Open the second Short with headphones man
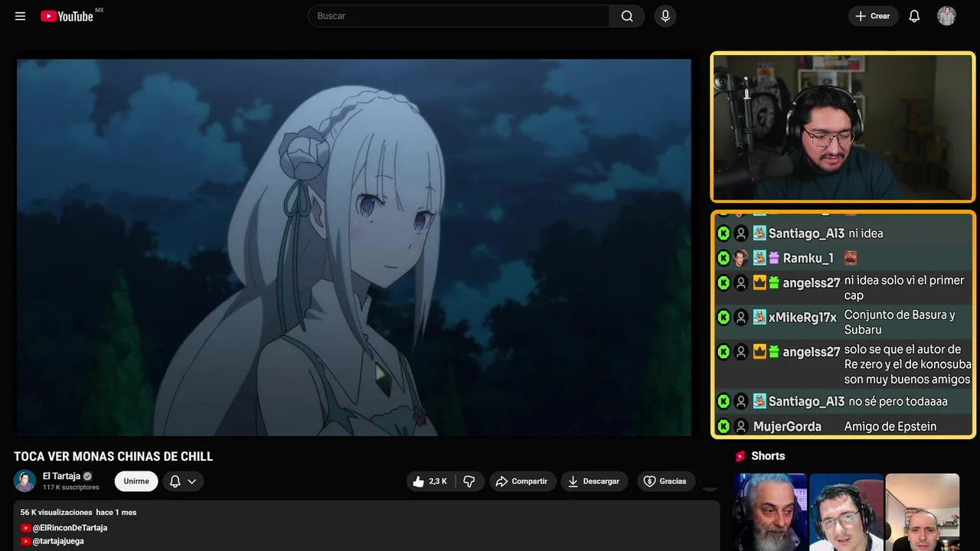This screenshot has height=551, width=980. pyautogui.click(x=846, y=512)
